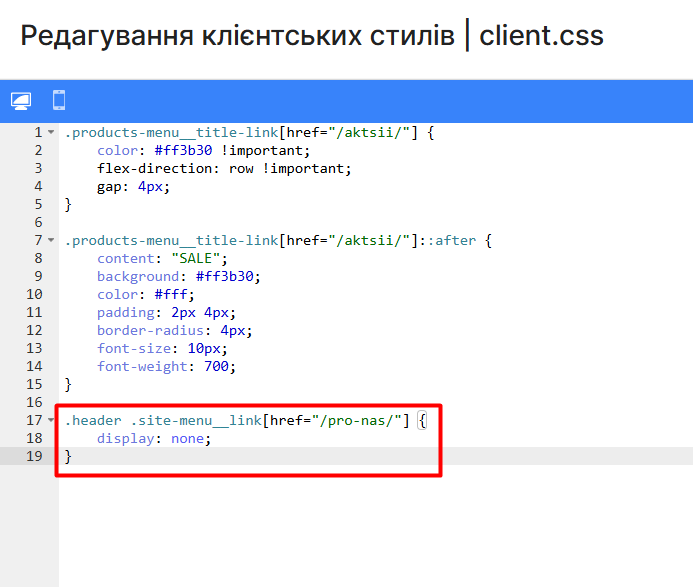
Task: Collapse the ::after rule at line 7
Action: click(x=51, y=240)
